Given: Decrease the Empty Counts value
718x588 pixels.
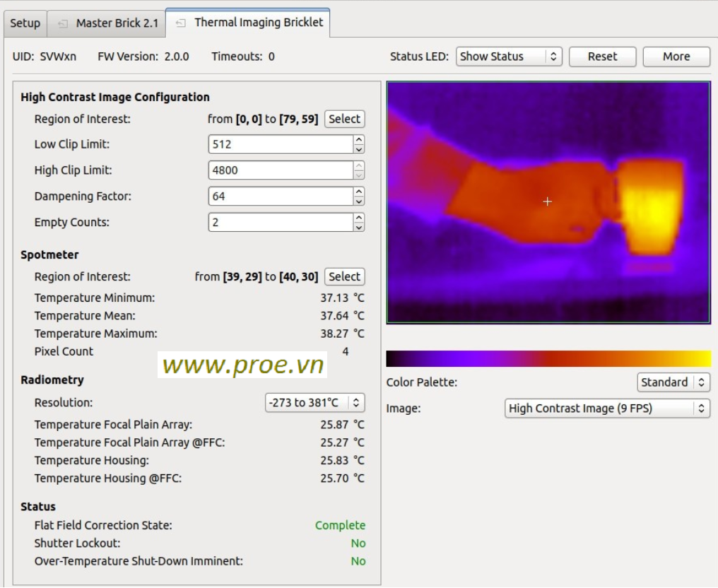Looking at the screenshot, I should (359, 227).
